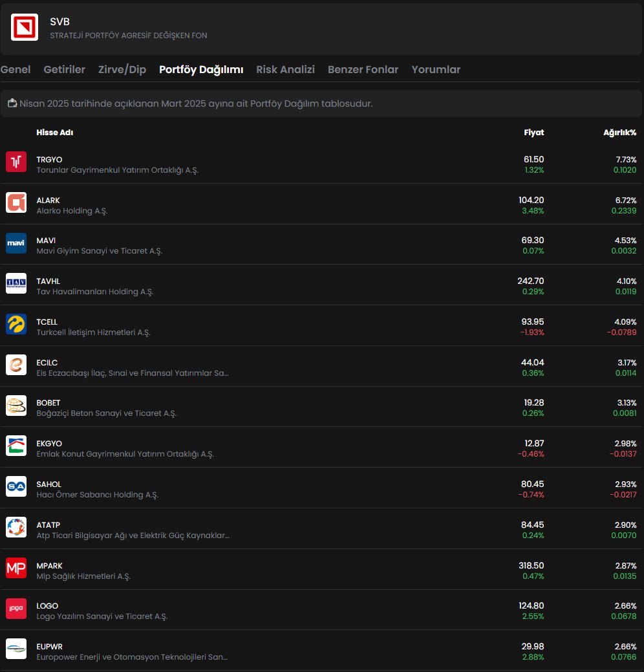644x672 pixels.
Task: Open the LOGO ticker link
Action: click(47, 606)
